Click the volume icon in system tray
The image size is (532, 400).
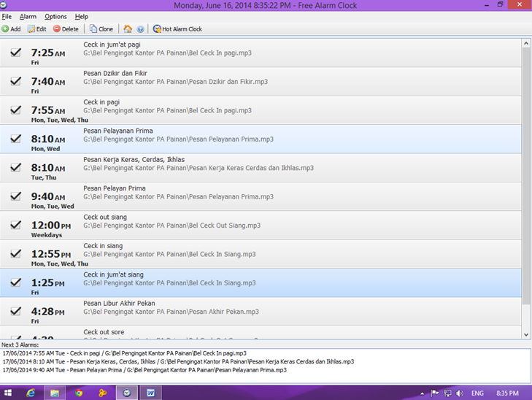click(x=460, y=393)
